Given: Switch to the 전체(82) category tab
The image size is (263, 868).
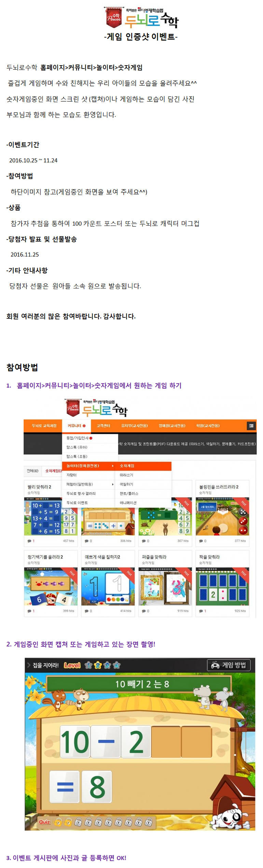Looking at the screenshot, I should click(x=33, y=471).
